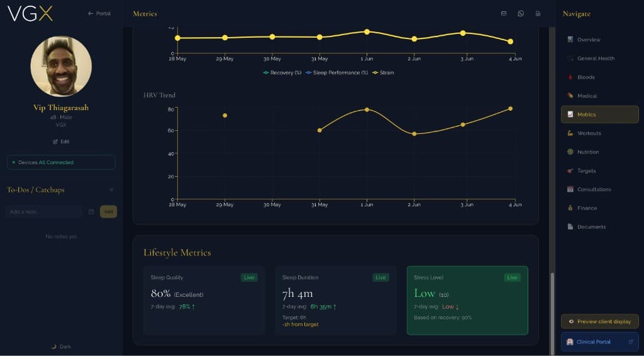
Task: Click the Medical pill icon
Action: pyautogui.click(x=570, y=96)
